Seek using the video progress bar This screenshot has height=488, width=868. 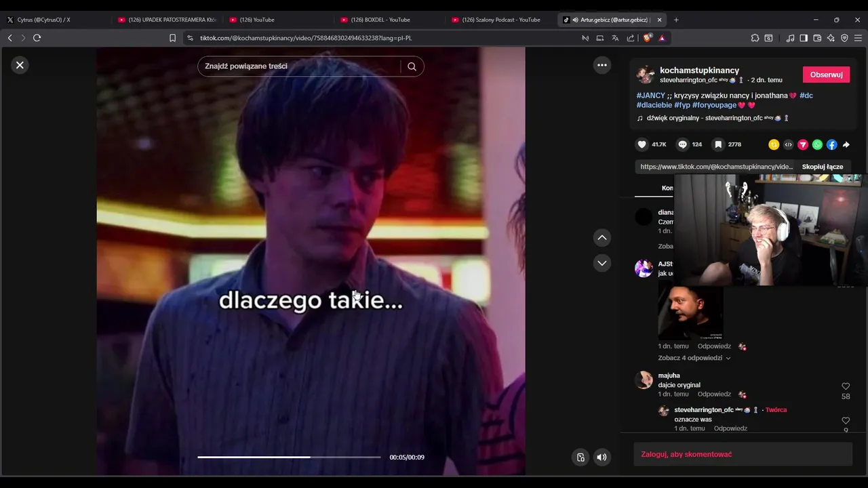tap(289, 457)
